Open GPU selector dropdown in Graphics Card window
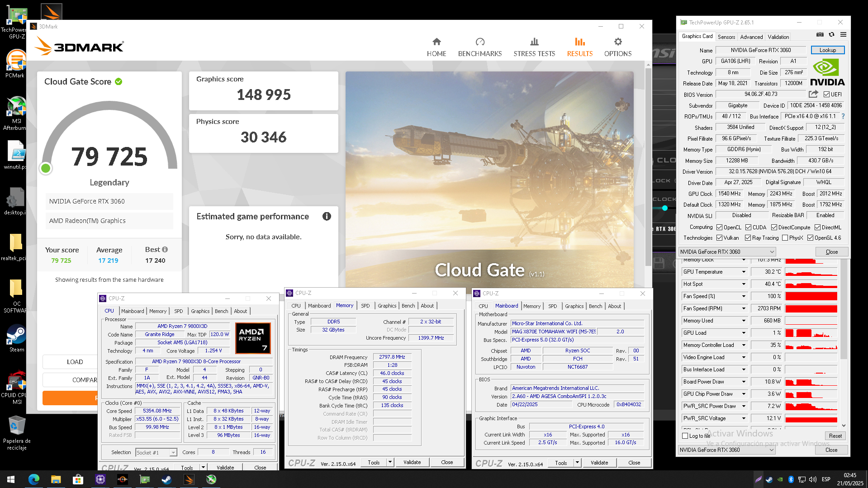868x488 pixels. [727, 252]
